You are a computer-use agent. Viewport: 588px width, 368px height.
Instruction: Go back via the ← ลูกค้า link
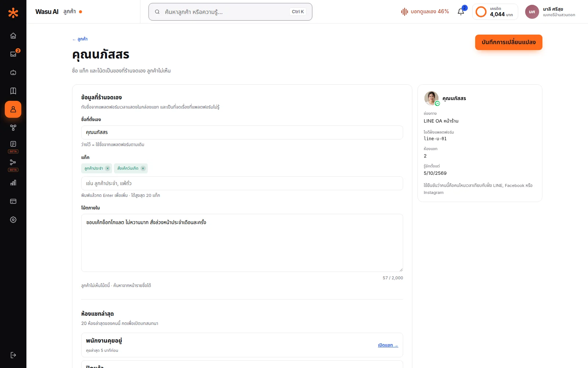pos(80,39)
